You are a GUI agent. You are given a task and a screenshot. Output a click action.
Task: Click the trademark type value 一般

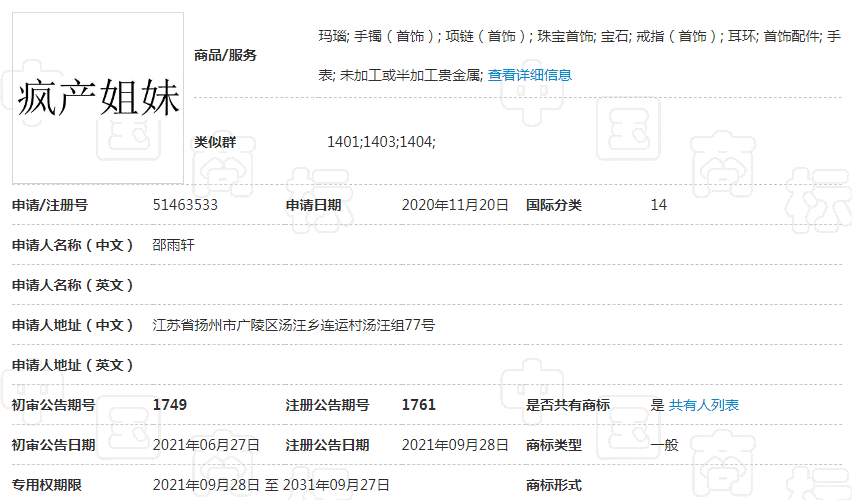point(664,445)
